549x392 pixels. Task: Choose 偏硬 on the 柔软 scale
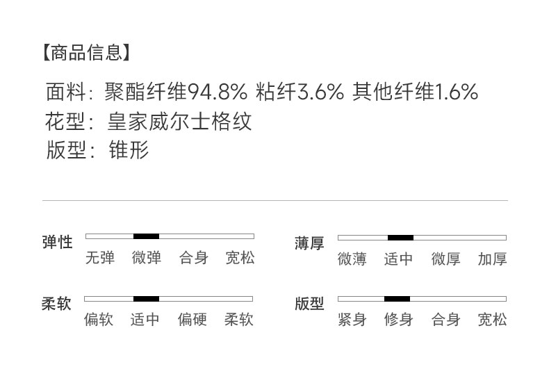pos(192,320)
